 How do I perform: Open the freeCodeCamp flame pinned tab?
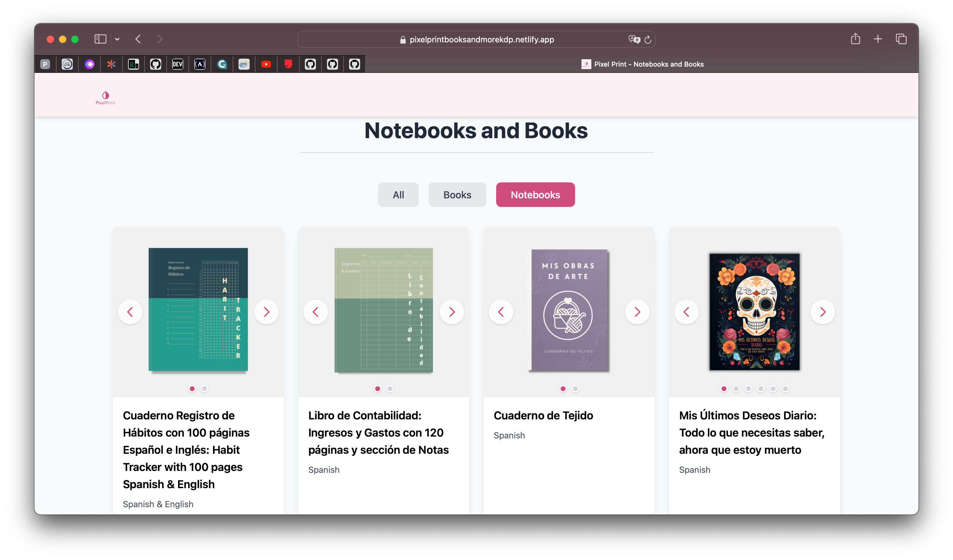[x=200, y=64]
